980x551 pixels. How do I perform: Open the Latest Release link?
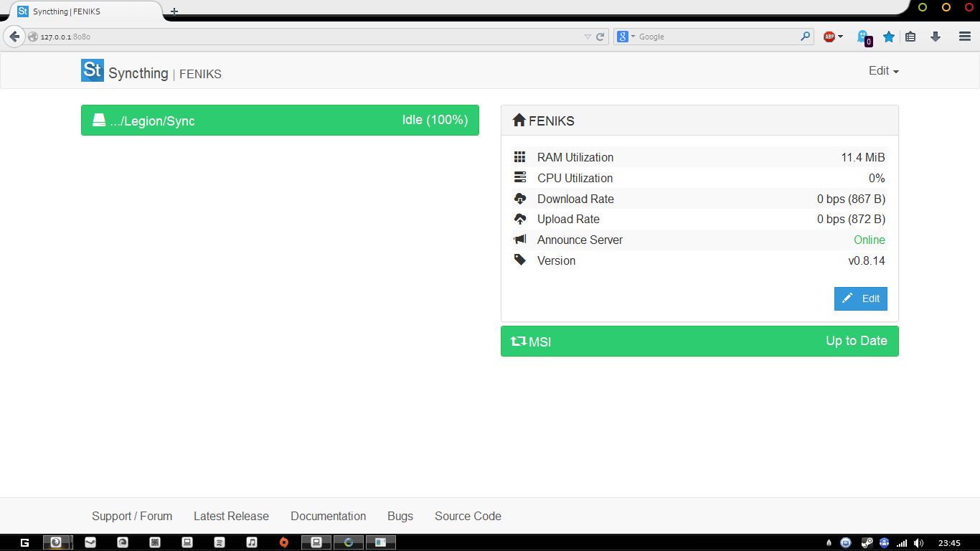[231, 516]
